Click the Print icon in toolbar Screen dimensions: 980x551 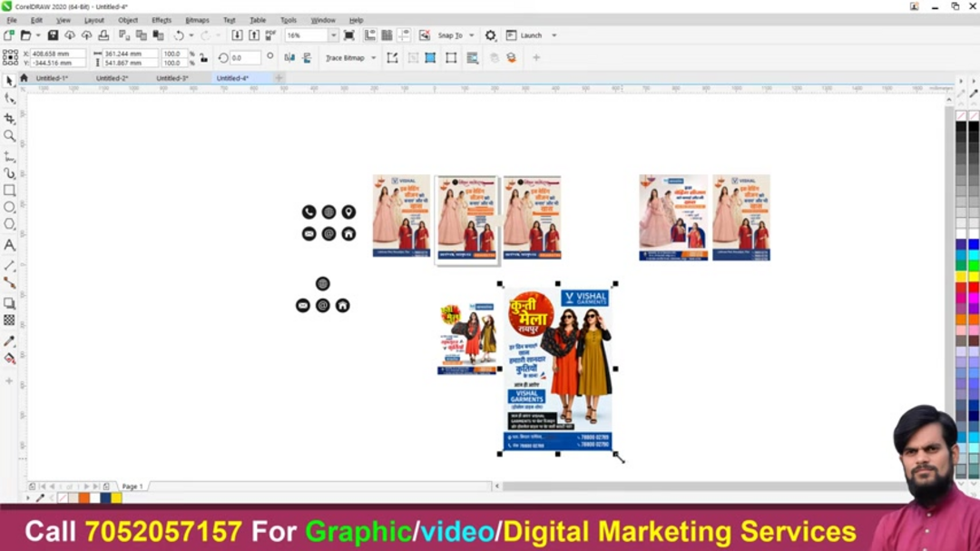click(x=103, y=35)
